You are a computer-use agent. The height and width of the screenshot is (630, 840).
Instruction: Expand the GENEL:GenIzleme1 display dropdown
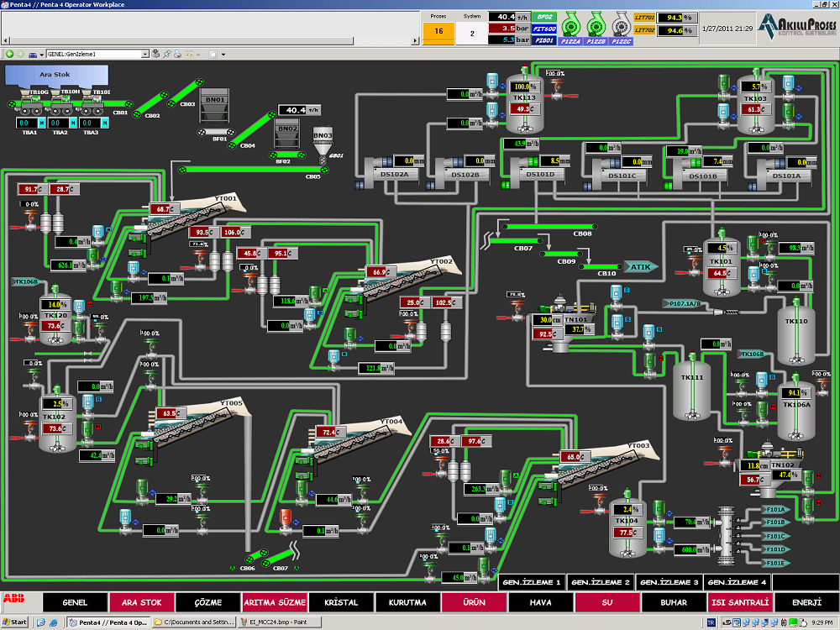pos(145,54)
